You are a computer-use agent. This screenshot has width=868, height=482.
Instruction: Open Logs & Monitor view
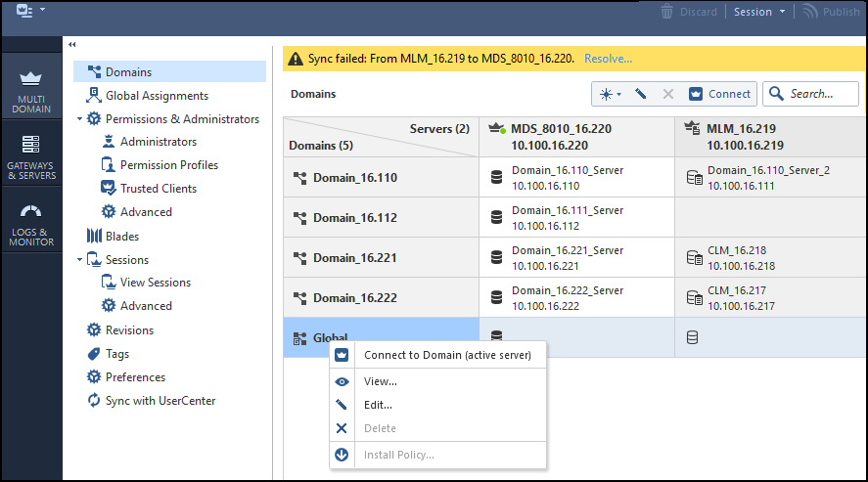(30, 223)
